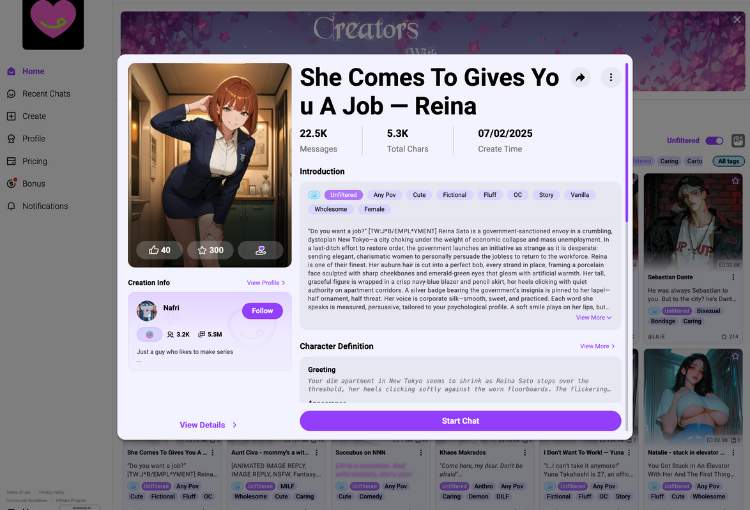Image resolution: width=750 pixels, height=510 pixels.
Task: Open Notifications bell in sidebar
Action: [11, 206]
